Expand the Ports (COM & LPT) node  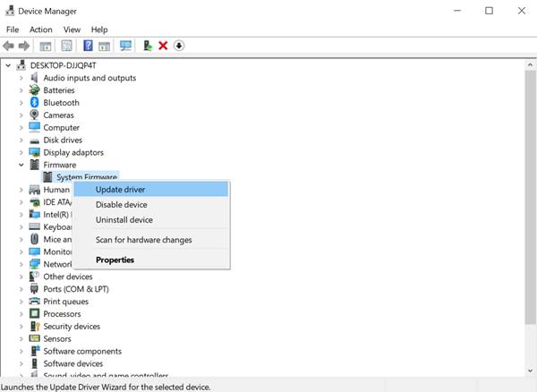pyautogui.click(x=21, y=289)
